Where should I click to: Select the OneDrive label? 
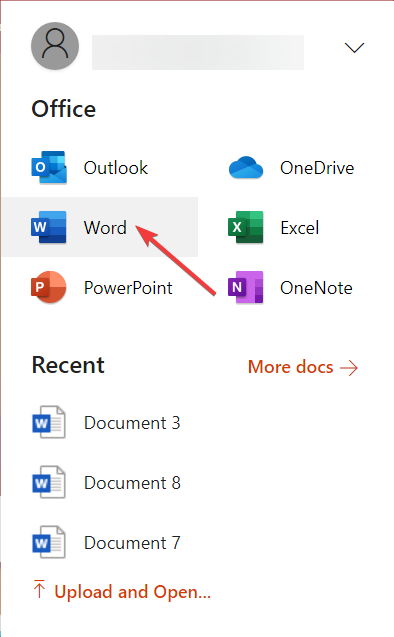(x=317, y=168)
